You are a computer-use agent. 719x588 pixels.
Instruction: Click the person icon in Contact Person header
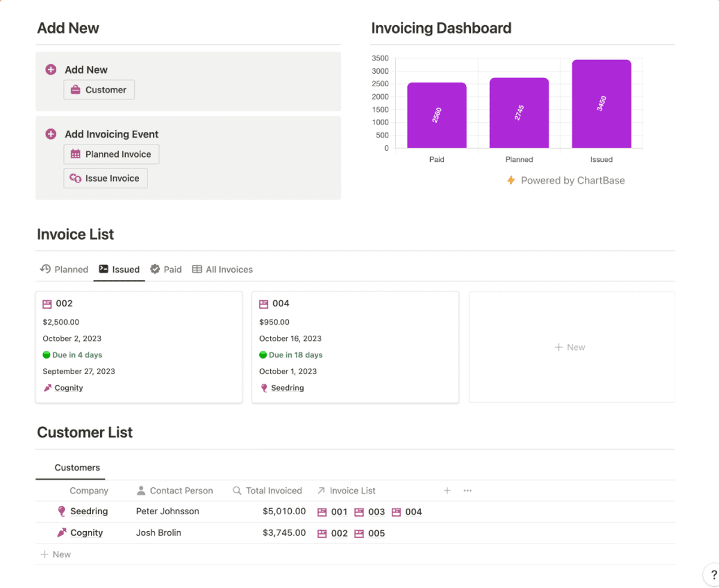coord(140,490)
